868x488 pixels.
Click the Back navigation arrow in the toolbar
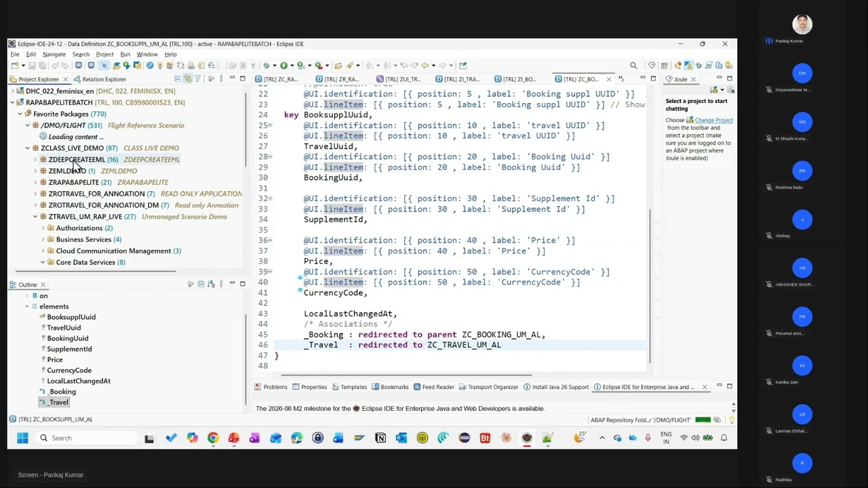(x=425, y=66)
